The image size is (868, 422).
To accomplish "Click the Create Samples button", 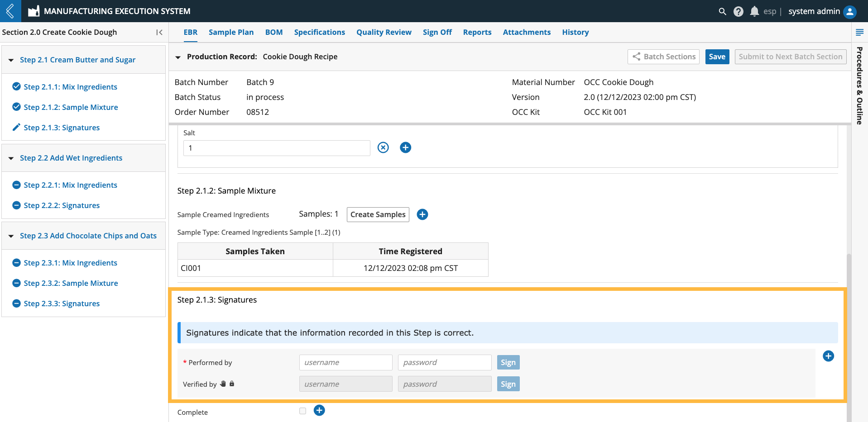I will pyautogui.click(x=378, y=214).
